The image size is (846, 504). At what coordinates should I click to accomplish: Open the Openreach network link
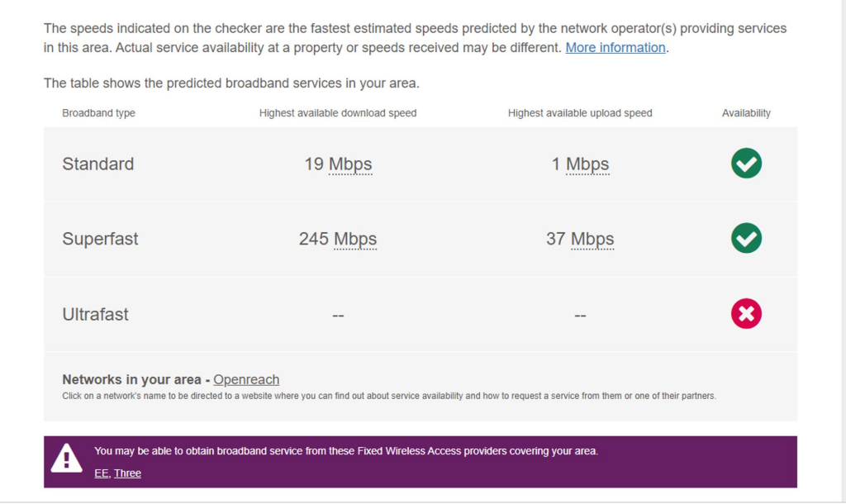pos(246,379)
